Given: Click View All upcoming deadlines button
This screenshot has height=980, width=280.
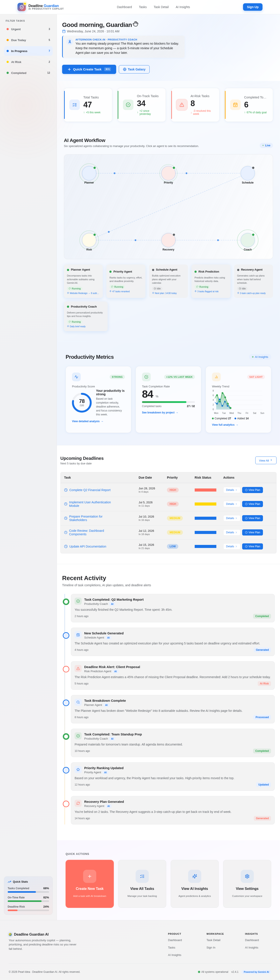Looking at the screenshot, I should coord(266,460).
